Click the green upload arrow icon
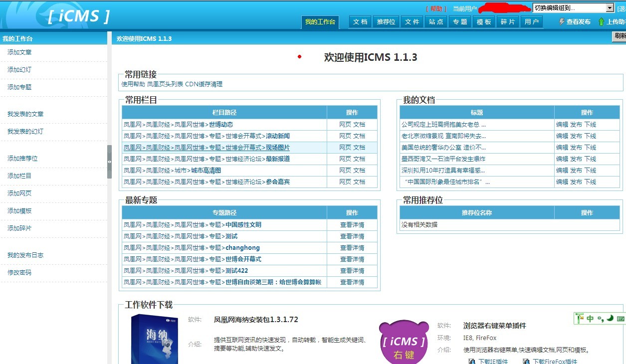 pyautogui.click(x=602, y=22)
